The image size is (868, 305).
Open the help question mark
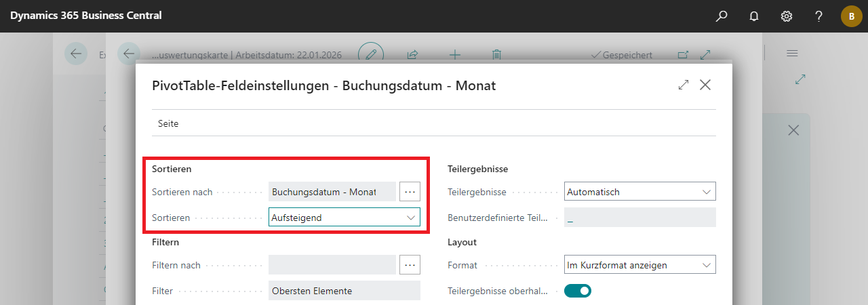[819, 16]
